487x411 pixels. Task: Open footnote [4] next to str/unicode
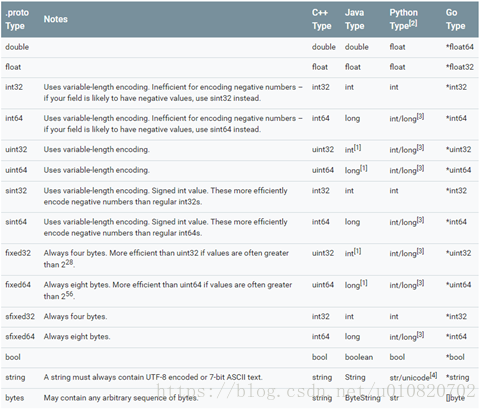tap(433, 375)
